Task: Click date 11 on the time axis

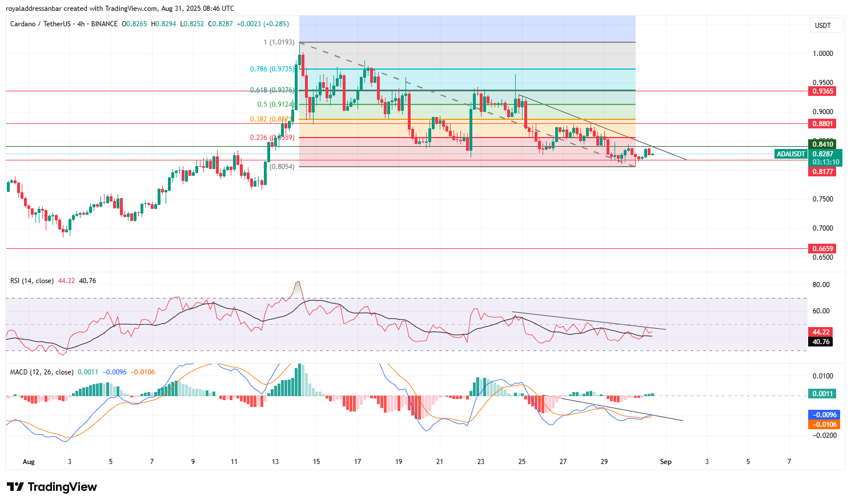Action: pos(234,462)
